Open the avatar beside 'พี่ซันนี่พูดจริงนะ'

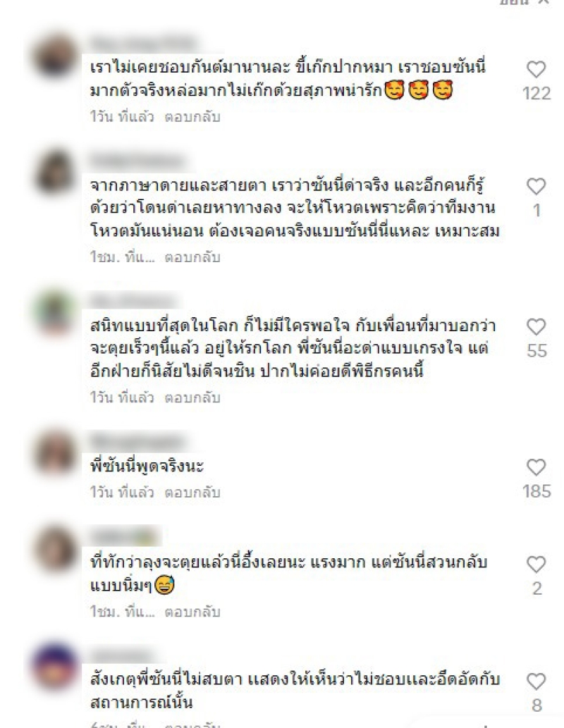pos(56,452)
